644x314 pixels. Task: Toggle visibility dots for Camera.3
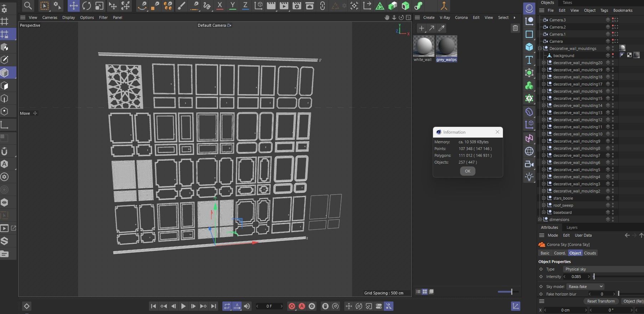(613, 20)
